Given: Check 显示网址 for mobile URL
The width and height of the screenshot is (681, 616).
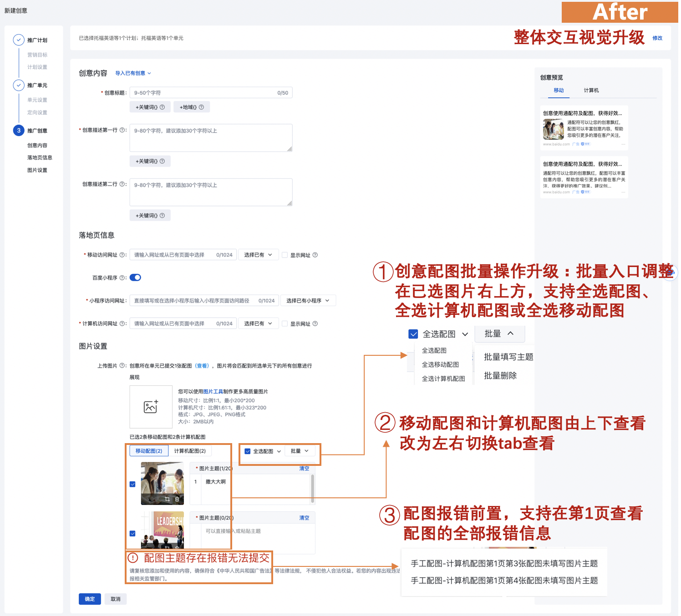Looking at the screenshot, I should pyautogui.click(x=285, y=255).
